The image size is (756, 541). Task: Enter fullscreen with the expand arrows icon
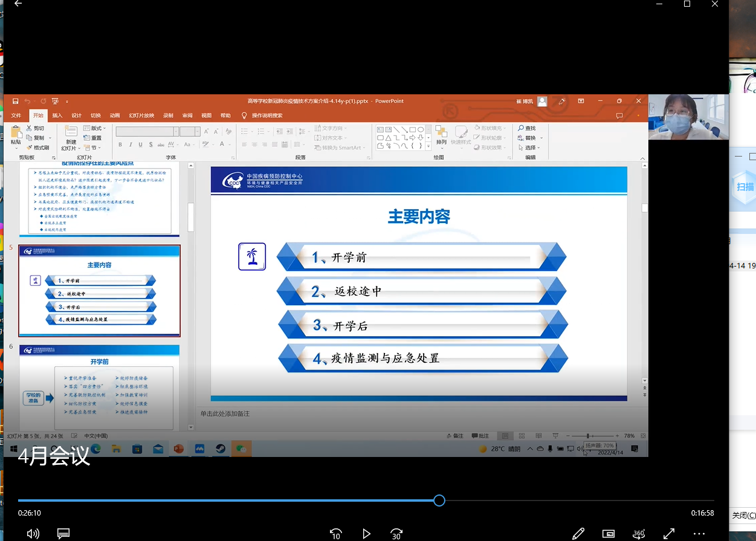click(669, 533)
